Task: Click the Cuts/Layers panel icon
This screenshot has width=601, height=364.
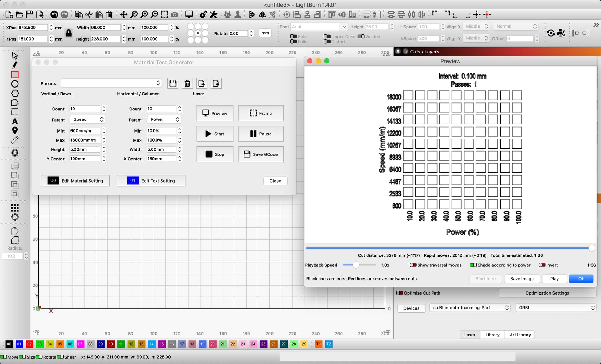Action: pyautogui.click(x=406, y=52)
